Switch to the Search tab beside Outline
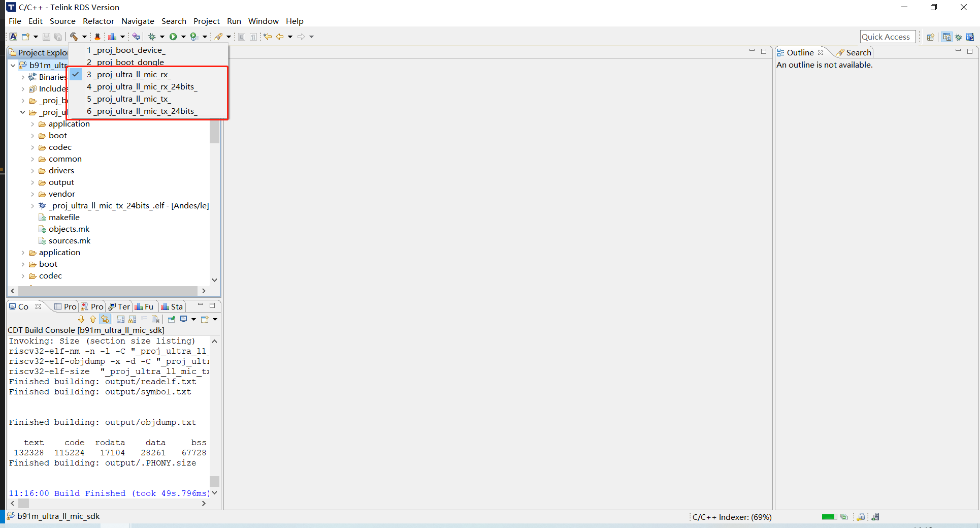The width and height of the screenshot is (980, 528). click(854, 52)
